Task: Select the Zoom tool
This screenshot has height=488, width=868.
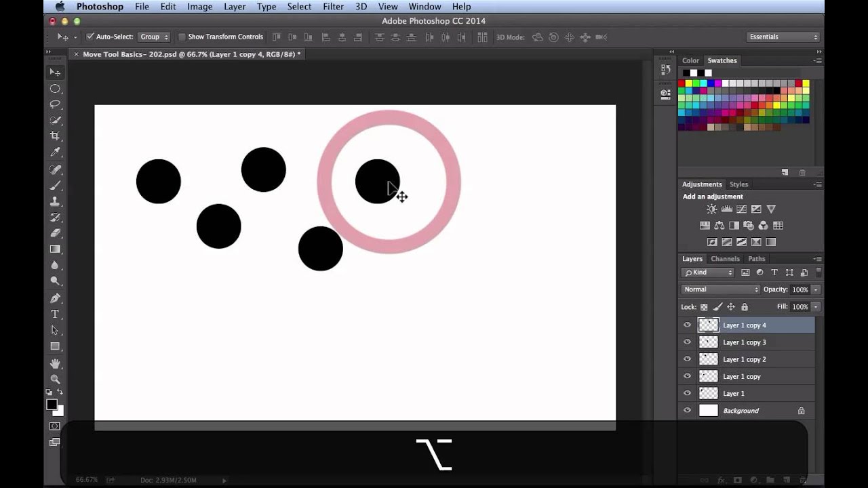Action: click(x=55, y=379)
